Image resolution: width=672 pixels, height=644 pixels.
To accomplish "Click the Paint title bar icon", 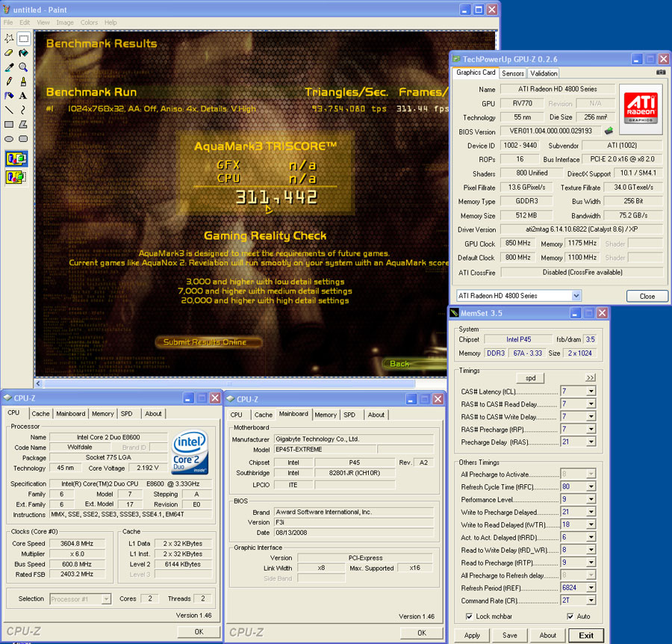I will 7,10.
